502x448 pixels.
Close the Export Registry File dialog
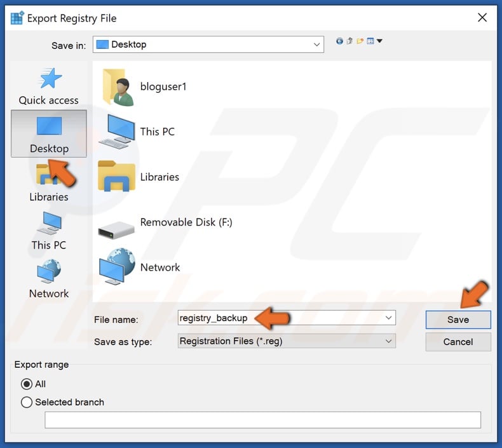pos(482,18)
